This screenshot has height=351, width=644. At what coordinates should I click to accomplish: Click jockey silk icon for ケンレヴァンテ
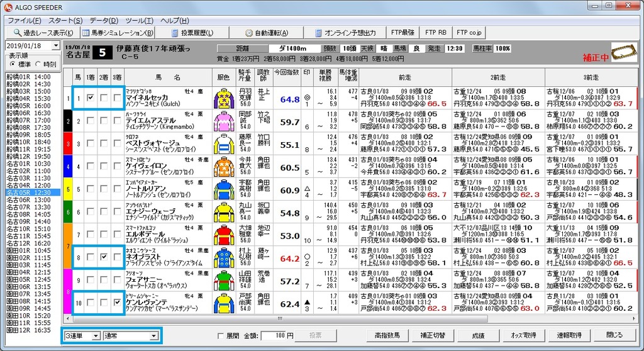(x=224, y=303)
